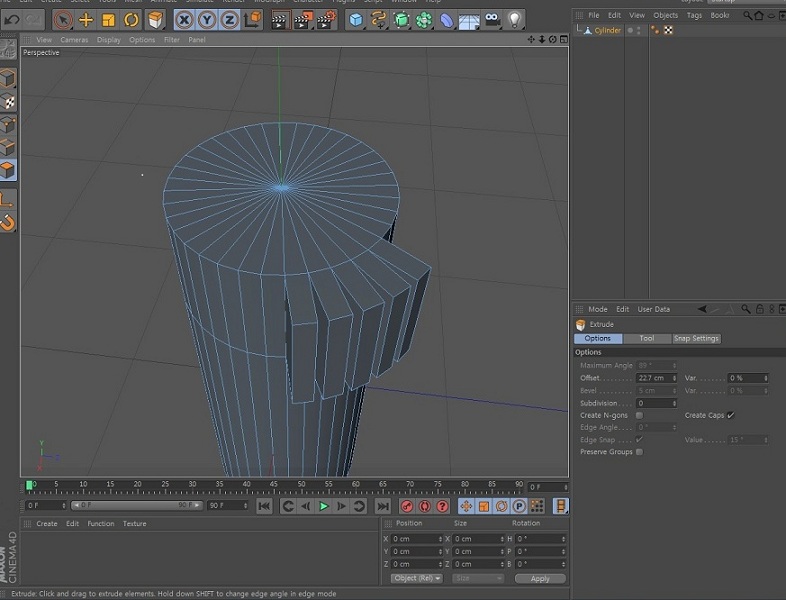Select Polygons mode
The image size is (786, 600).
8,170
